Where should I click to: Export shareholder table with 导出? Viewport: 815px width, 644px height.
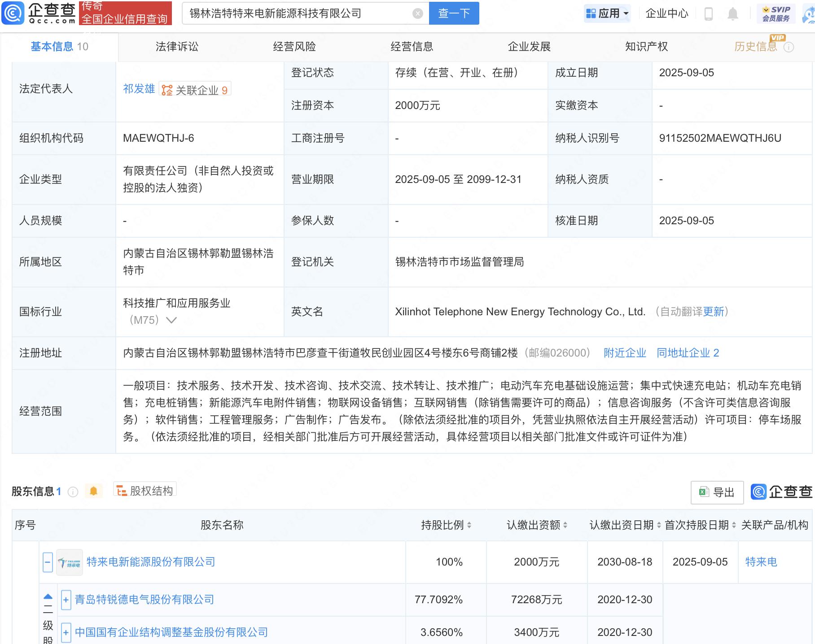click(717, 492)
